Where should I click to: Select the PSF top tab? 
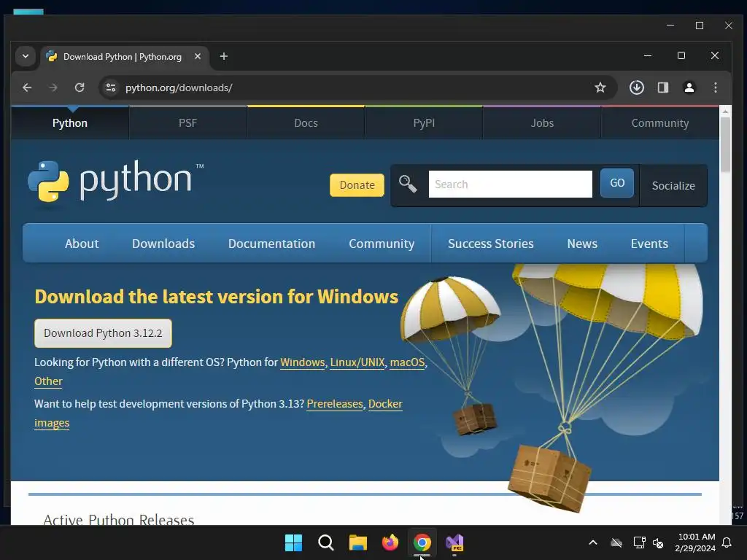click(x=187, y=122)
